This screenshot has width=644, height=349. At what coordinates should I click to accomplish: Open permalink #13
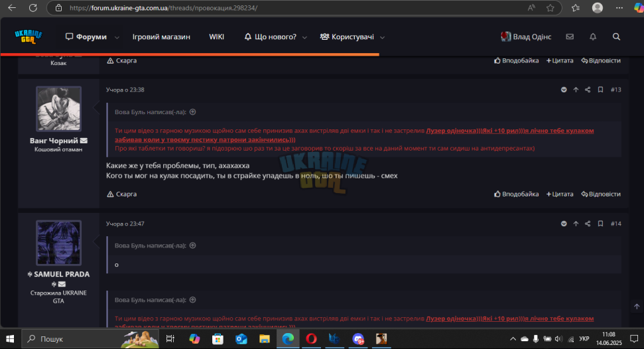tap(615, 90)
